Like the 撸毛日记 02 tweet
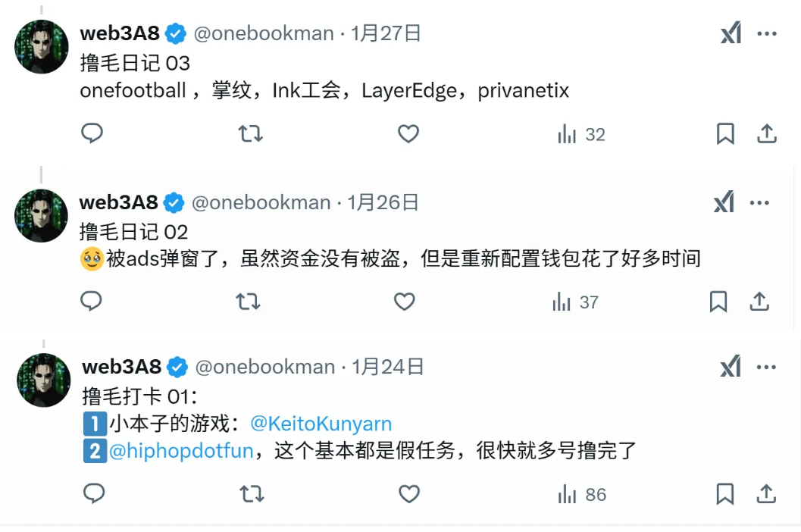The image size is (801, 532). (404, 302)
